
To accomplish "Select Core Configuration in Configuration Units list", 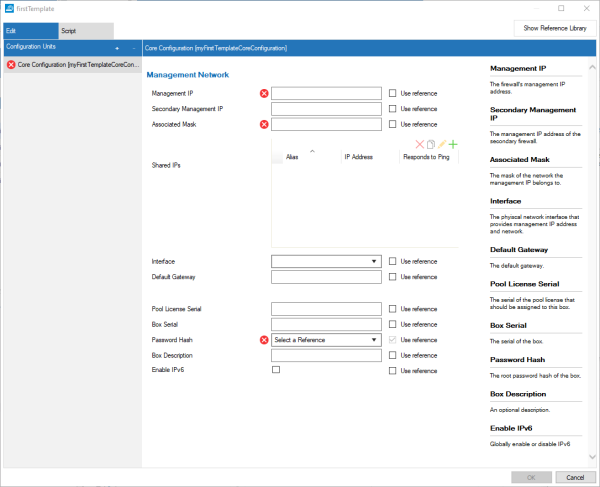I will pyautogui.click(x=73, y=65).
